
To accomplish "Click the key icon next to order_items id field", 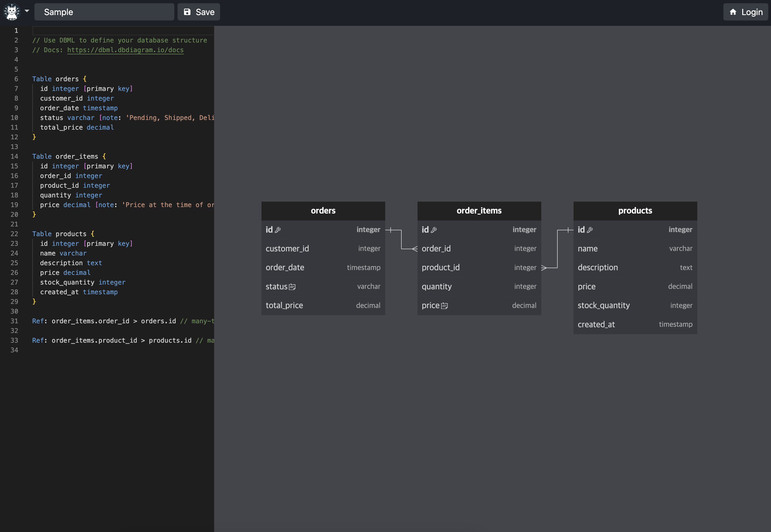I will coord(434,229).
